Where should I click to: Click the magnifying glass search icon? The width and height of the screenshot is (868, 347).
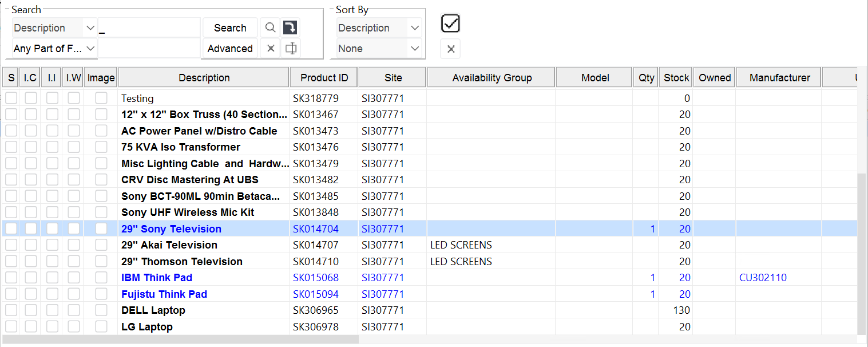point(270,28)
